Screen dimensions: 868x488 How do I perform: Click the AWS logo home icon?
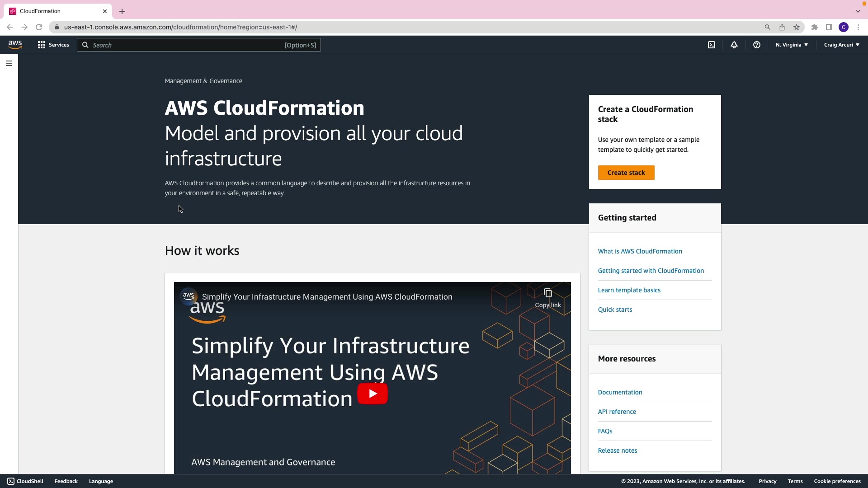(x=15, y=44)
